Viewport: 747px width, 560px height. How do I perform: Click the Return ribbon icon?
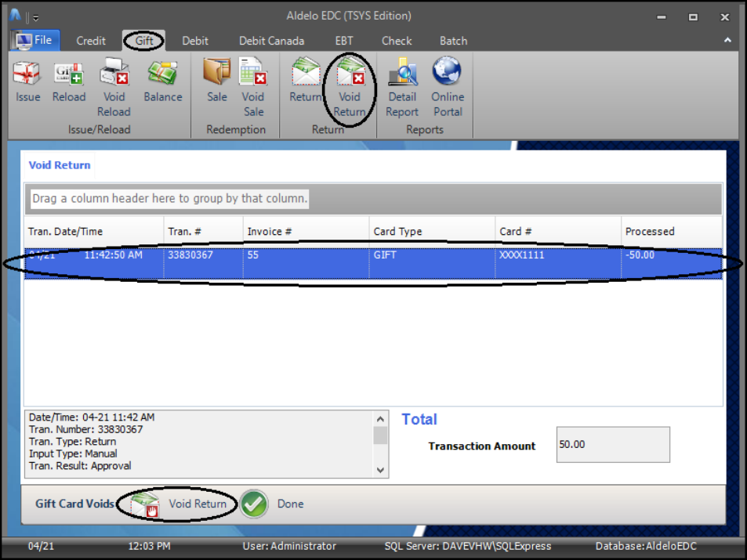click(x=305, y=81)
